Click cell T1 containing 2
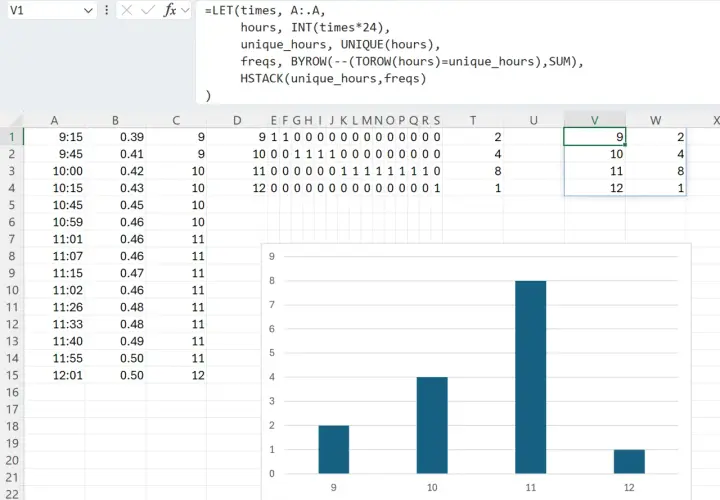This screenshot has width=720, height=500. [x=473, y=137]
